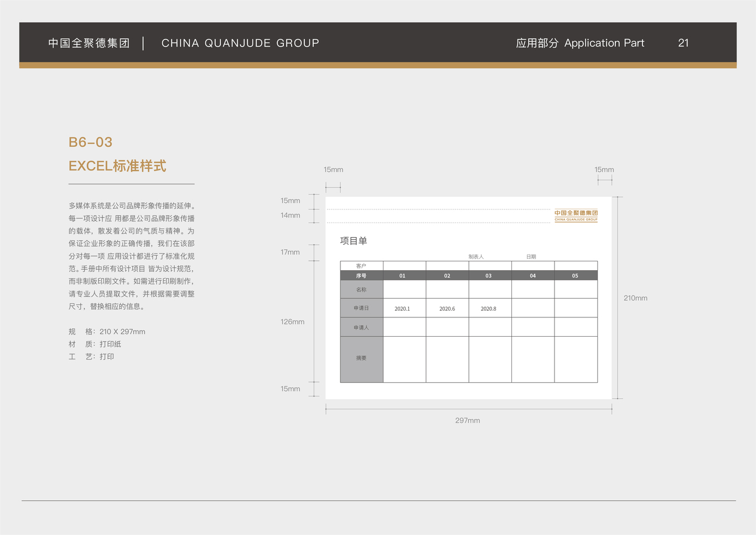756x535 pixels.
Task: Click column header 04
Action: (533, 276)
